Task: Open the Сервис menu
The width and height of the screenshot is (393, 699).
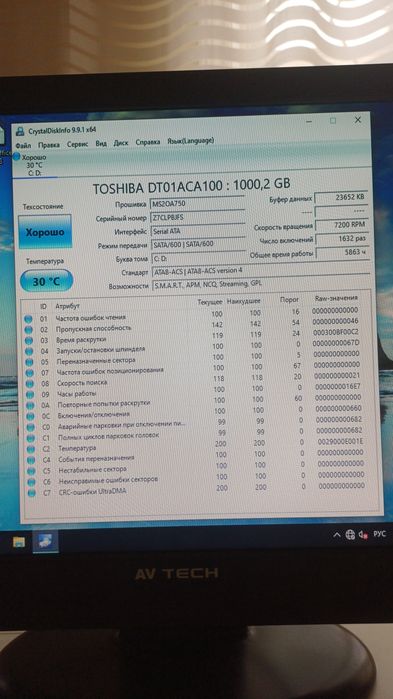Action: 78,144
